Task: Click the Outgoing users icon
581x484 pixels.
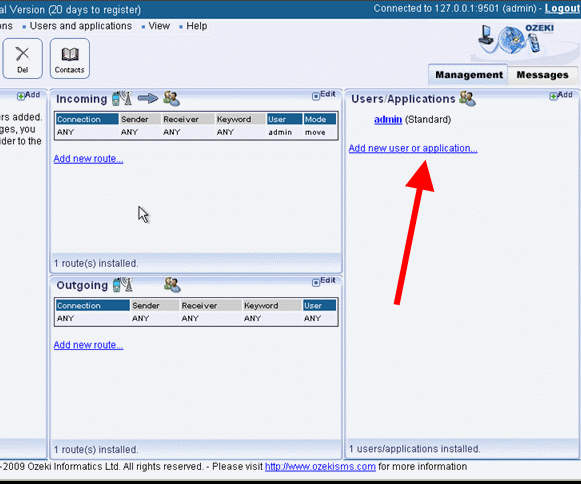Action: 172,285
